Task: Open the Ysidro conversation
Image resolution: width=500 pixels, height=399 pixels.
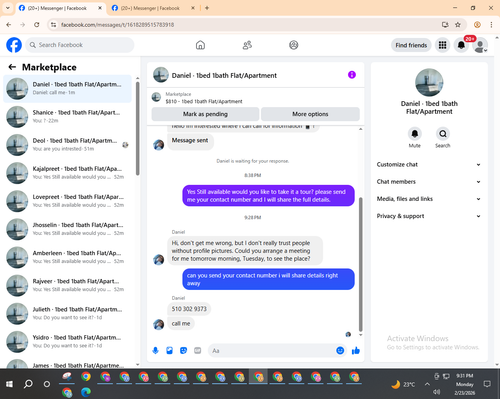Action: click(x=67, y=341)
